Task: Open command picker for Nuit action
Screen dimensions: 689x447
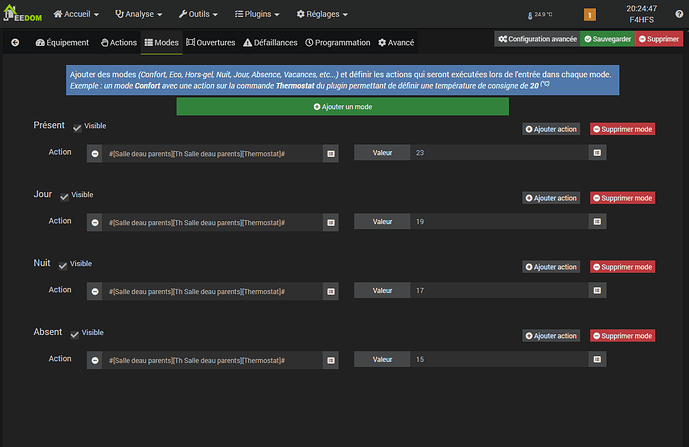Action: pos(331,291)
